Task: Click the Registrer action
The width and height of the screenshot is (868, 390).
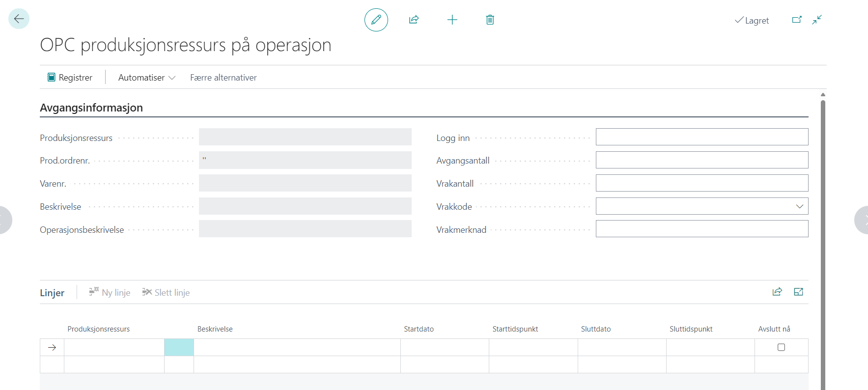Action: (x=70, y=78)
